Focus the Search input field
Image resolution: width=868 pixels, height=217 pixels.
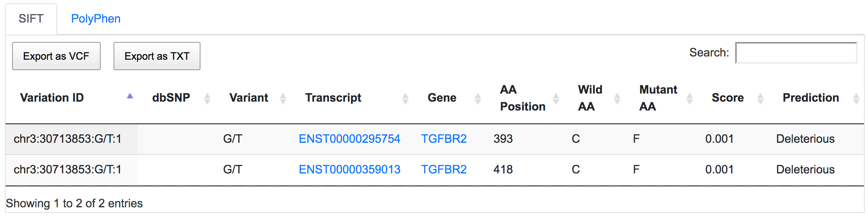796,53
